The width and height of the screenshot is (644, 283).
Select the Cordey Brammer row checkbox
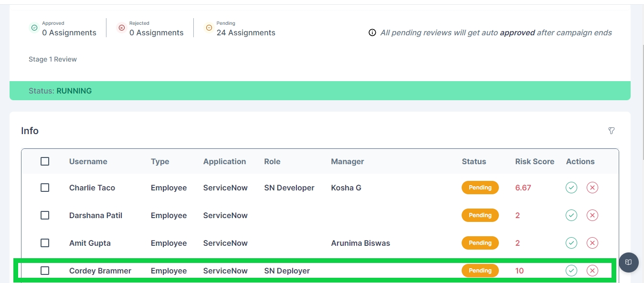(45, 271)
